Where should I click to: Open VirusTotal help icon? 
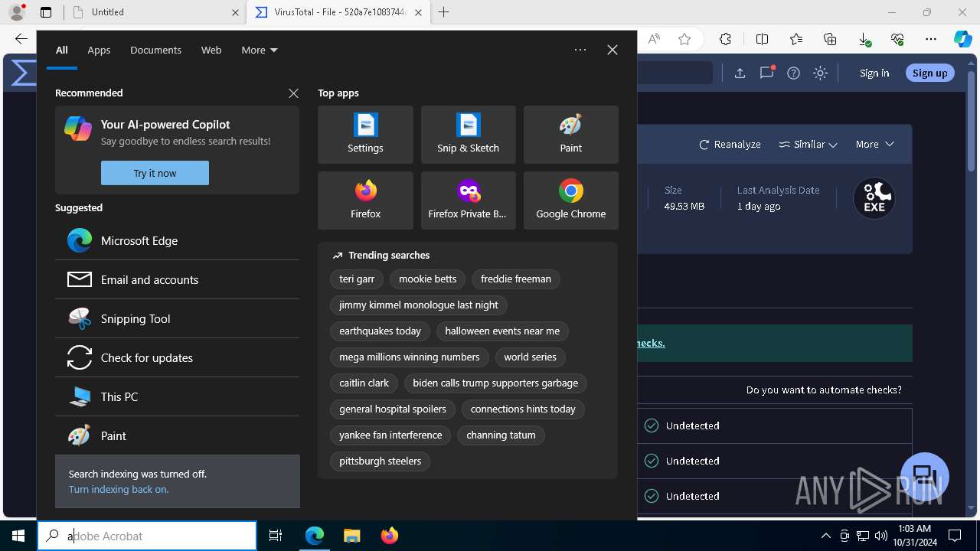click(793, 73)
